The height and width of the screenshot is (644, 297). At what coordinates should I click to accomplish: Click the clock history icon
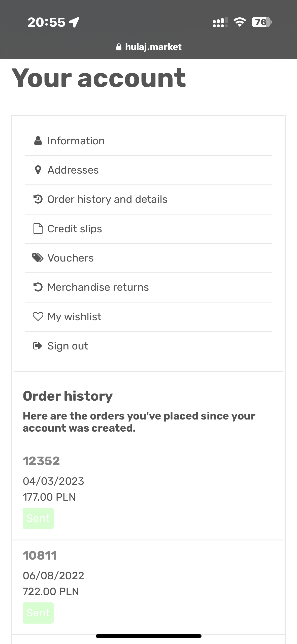[38, 199]
